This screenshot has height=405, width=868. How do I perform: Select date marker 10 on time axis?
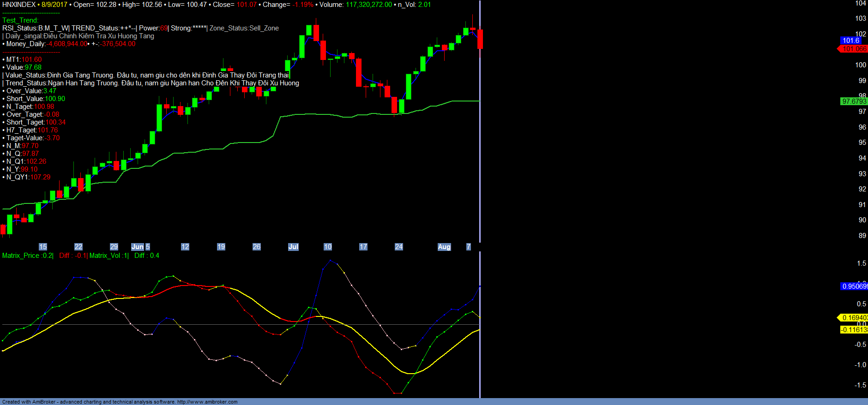point(328,247)
